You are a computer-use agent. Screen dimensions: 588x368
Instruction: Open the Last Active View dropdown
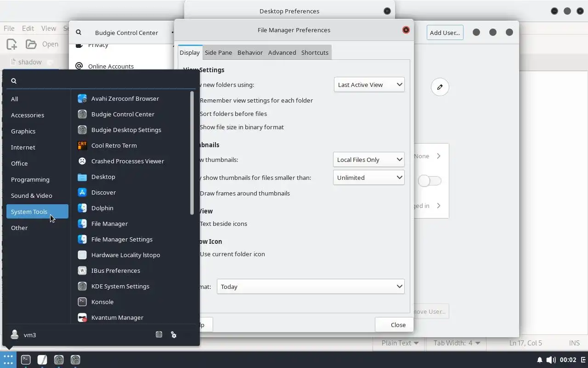[x=369, y=85]
